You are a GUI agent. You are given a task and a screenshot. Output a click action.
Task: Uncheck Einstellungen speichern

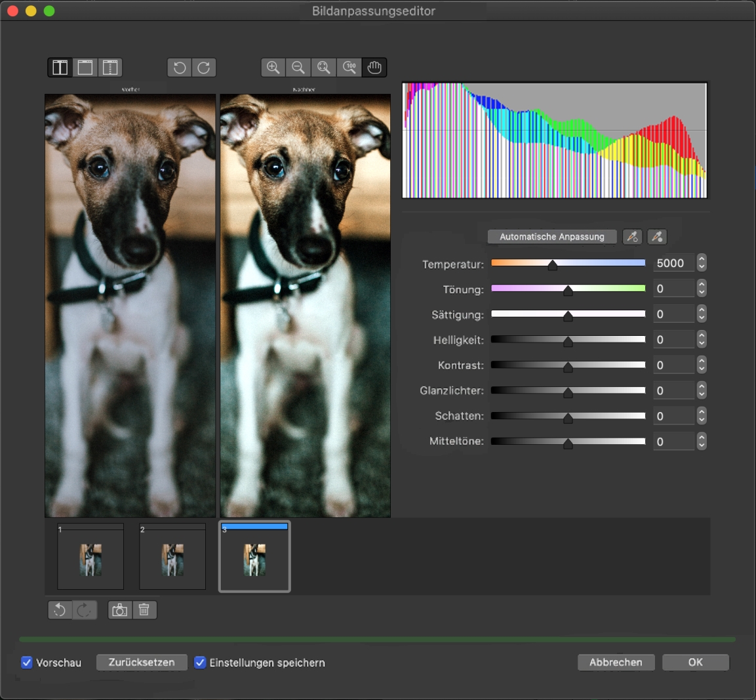[200, 663]
